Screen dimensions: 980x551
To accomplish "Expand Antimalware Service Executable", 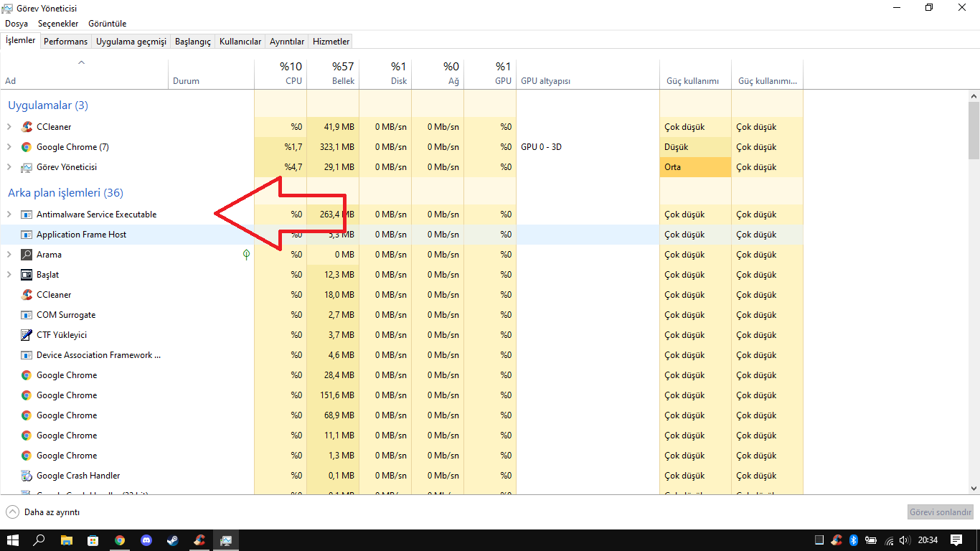I will coord(9,215).
